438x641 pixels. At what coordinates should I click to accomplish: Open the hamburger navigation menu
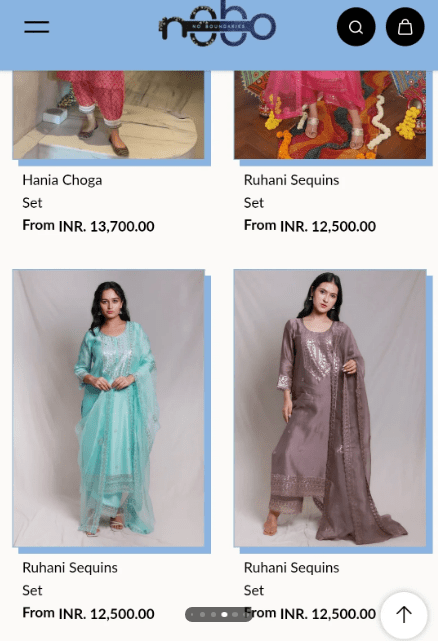coord(36,27)
